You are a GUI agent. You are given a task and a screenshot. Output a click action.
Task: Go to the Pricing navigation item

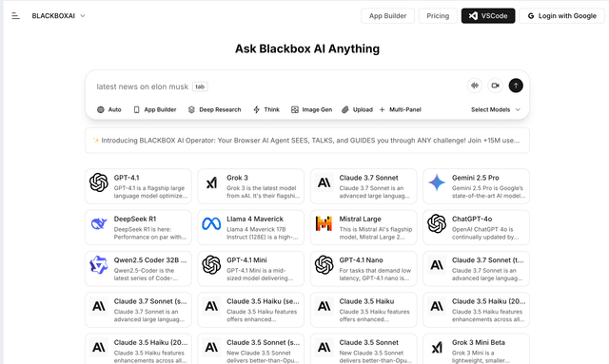438,16
